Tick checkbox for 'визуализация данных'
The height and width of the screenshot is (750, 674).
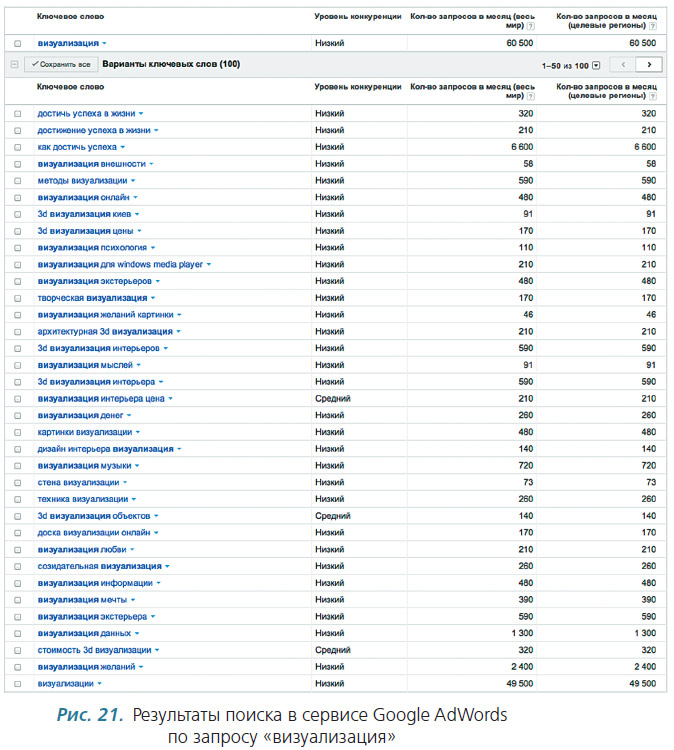[18, 634]
